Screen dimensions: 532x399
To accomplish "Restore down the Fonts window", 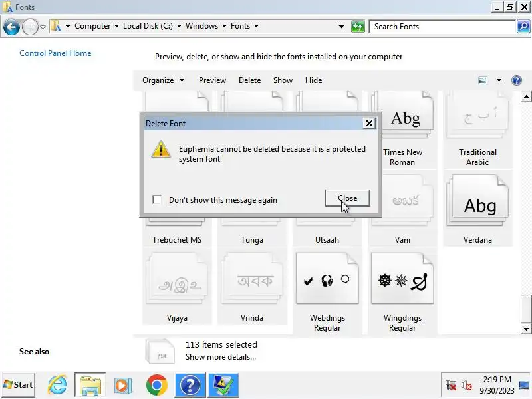I will click(x=510, y=7).
